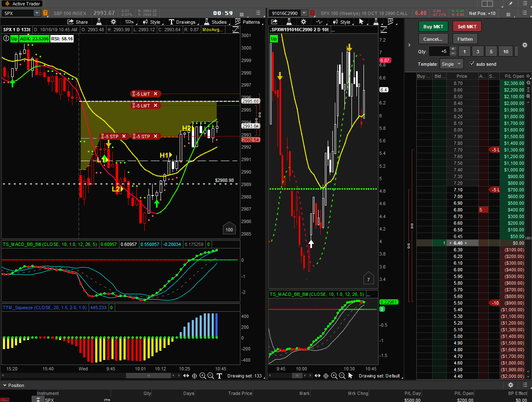This screenshot has width=532, height=402.
Task: Click Active Trader tab
Action: 22,4
